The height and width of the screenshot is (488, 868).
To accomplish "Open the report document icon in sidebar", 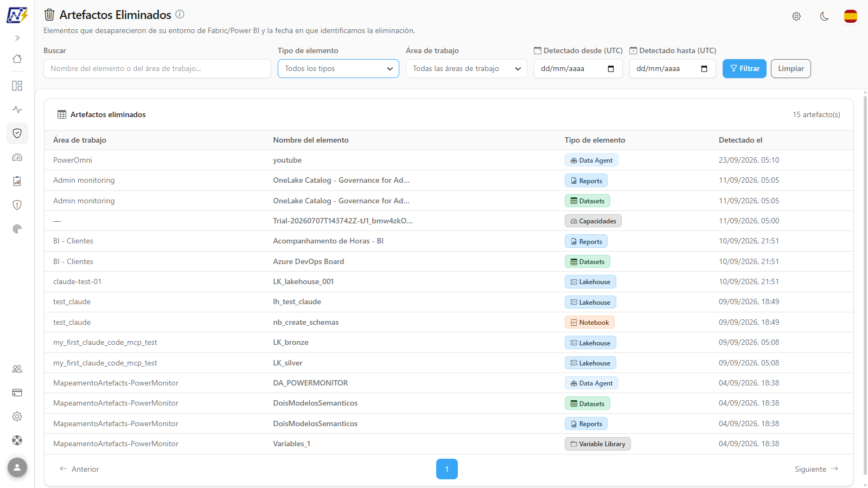I will pyautogui.click(x=17, y=181).
